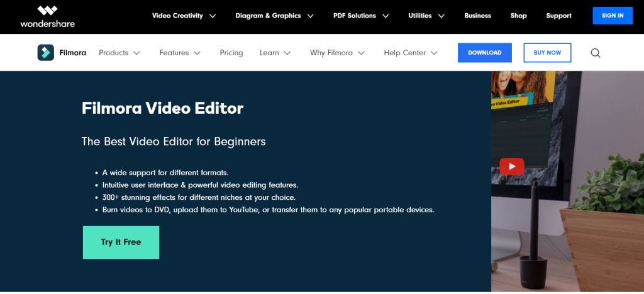Click the Filmora app logo icon
This screenshot has height=294, width=644.
[45, 53]
